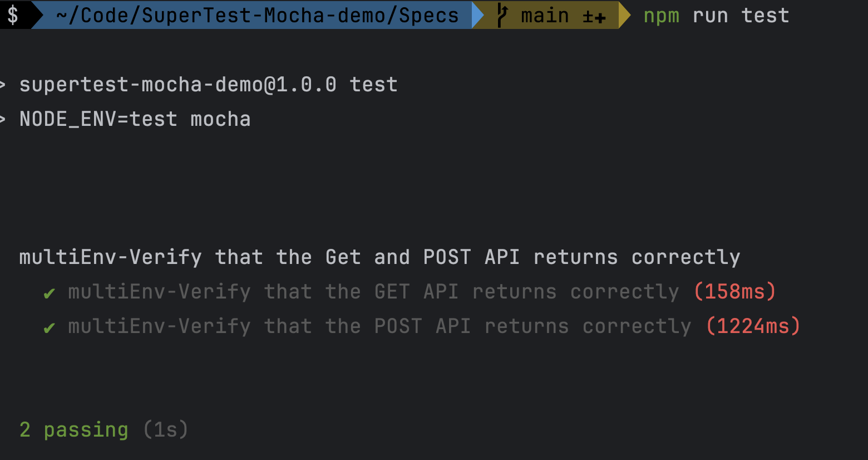
Task: Click the Get and POST API suite title
Action: [380, 257]
